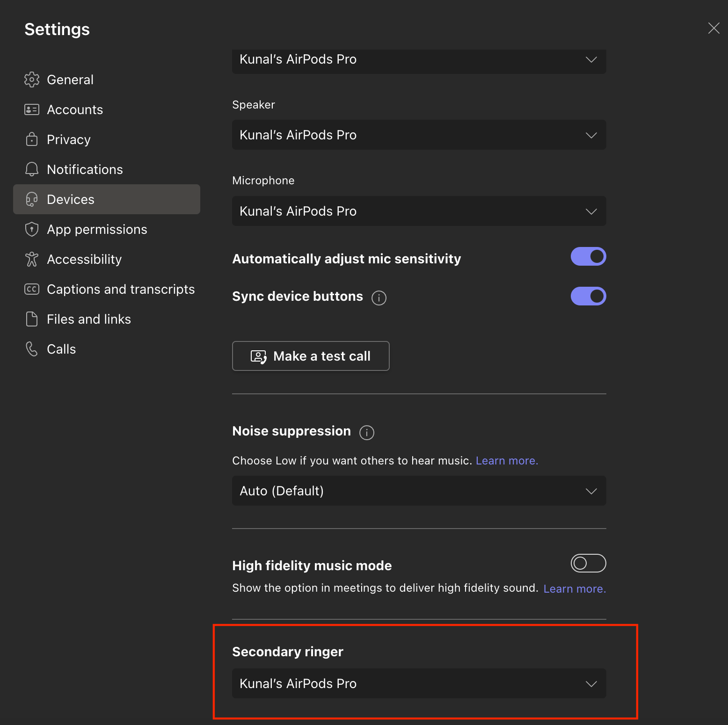
Task: Turn off the Sync device buttons switch
Action: [x=589, y=296]
